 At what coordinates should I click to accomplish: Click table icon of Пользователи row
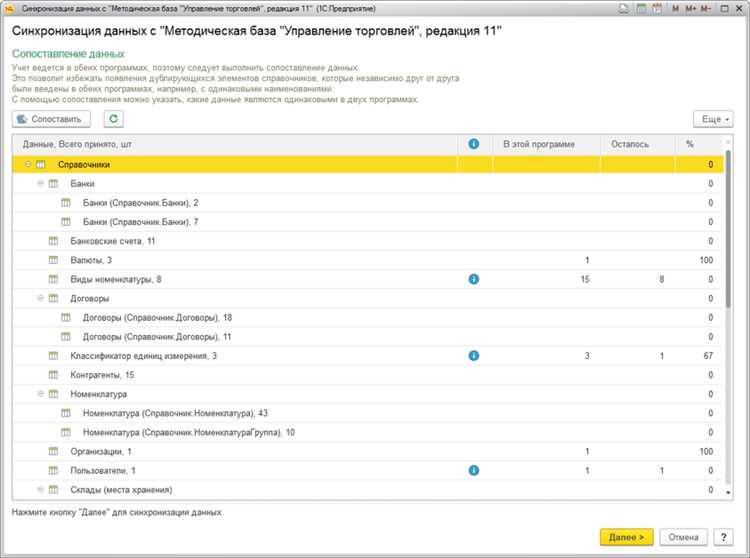[53, 470]
